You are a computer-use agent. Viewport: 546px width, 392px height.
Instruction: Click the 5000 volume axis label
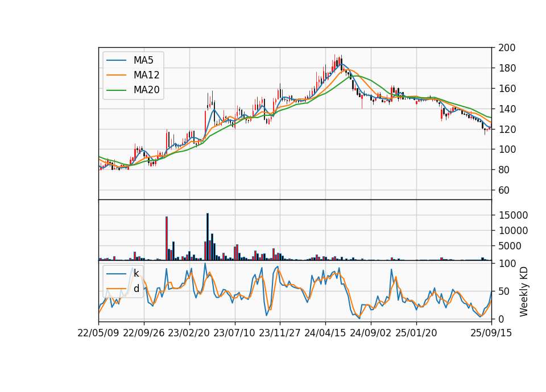point(510,246)
